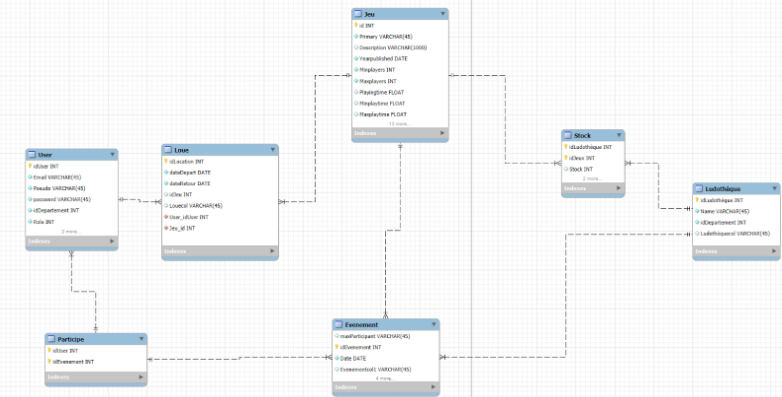This screenshot has height=397, width=782.
Task: Show the 2 more columns in User
Action: click(71, 232)
